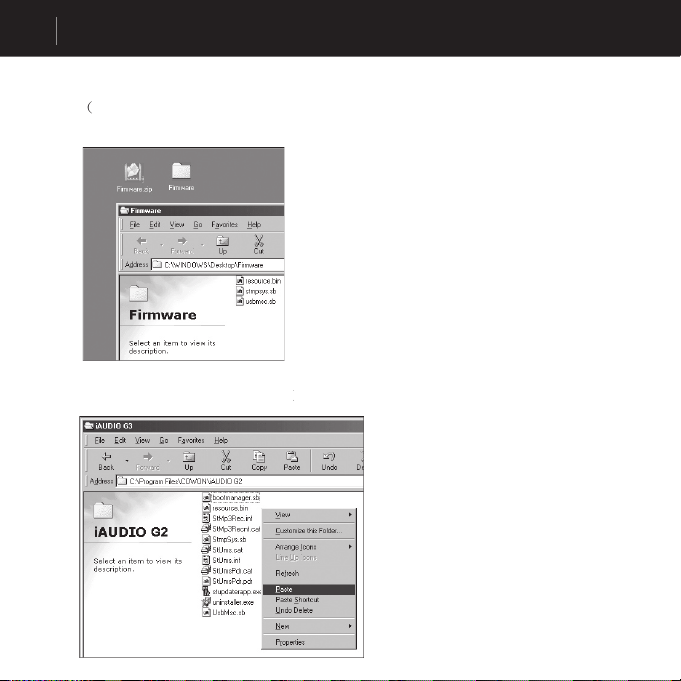Expand View submenu in context menu
681x681 pixels.
(309, 515)
